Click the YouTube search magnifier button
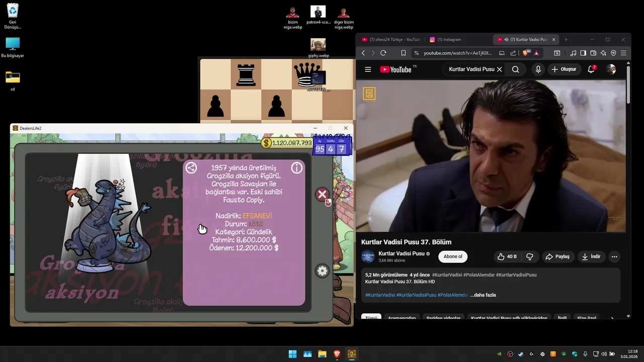Viewport: 644px width, 362px height. pyautogui.click(x=515, y=69)
